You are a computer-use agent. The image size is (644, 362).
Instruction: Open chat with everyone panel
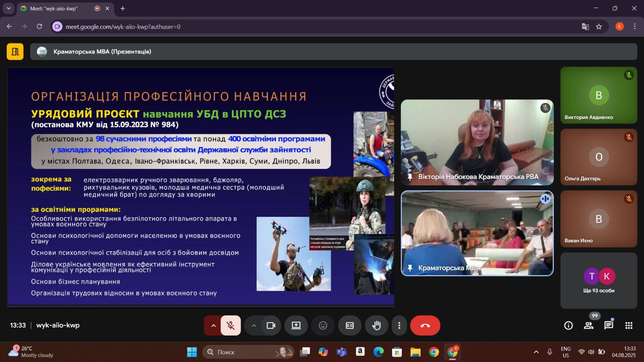pyautogui.click(x=609, y=325)
